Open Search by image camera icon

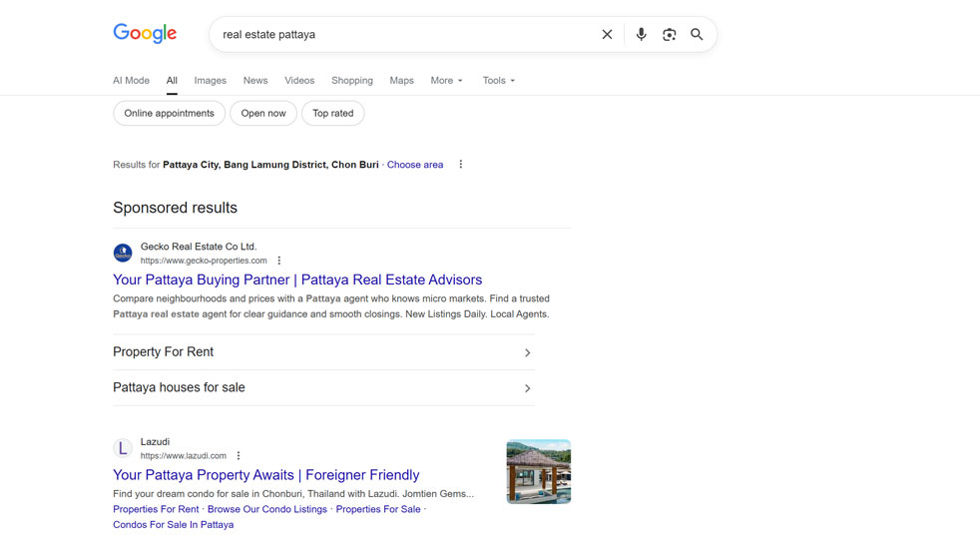[x=669, y=35]
